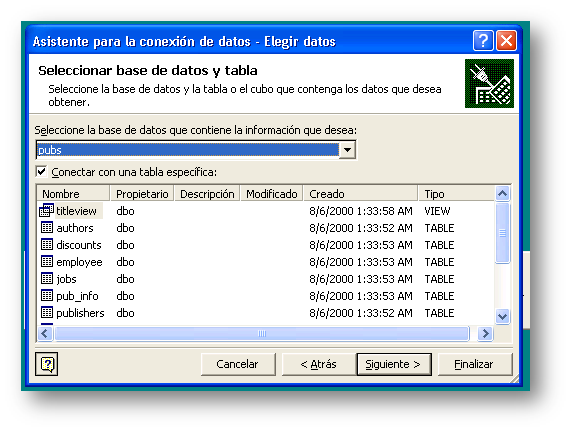Image resolution: width=572 pixels, height=433 pixels.
Task: Click the help icon at the bottom left
Action: pos(47,364)
